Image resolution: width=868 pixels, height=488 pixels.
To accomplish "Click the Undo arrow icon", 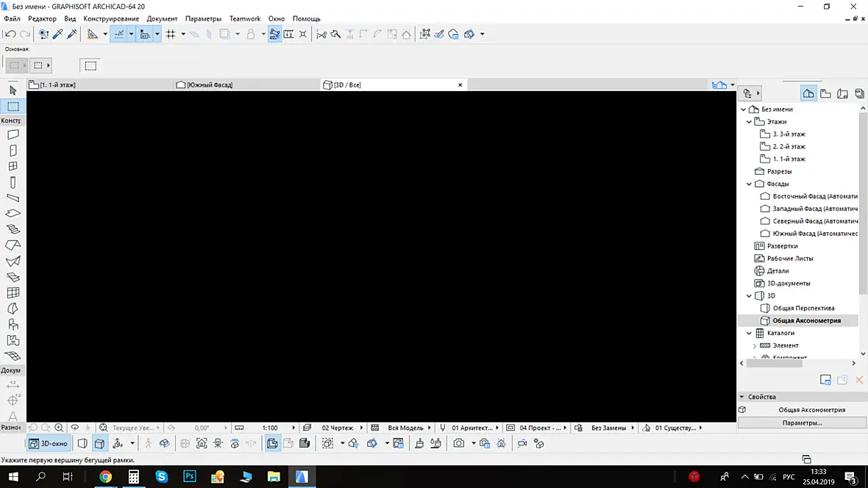I will pyautogui.click(x=10, y=35).
